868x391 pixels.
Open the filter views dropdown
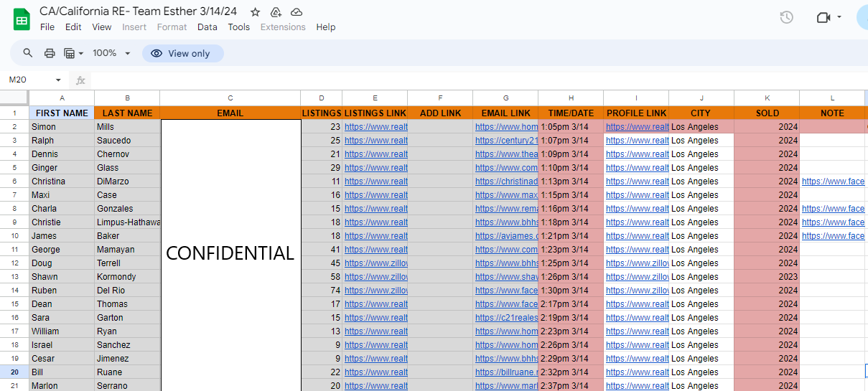click(x=74, y=53)
